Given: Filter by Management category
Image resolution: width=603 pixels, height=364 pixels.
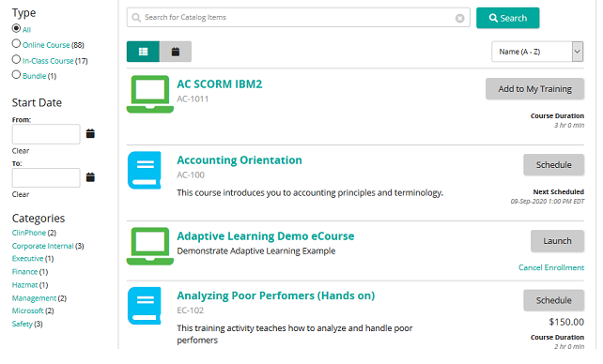Looking at the screenshot, I should pos(34,298).
